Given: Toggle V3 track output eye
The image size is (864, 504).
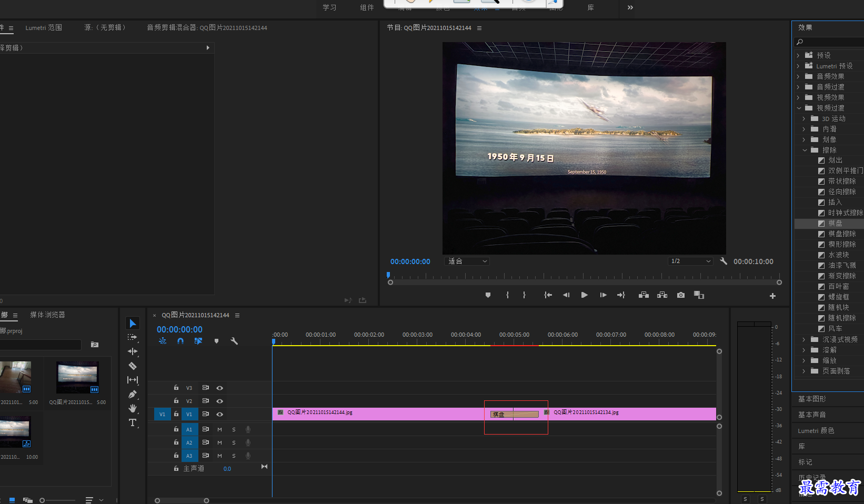Looking at the screenshot, I should pos(220,388).
